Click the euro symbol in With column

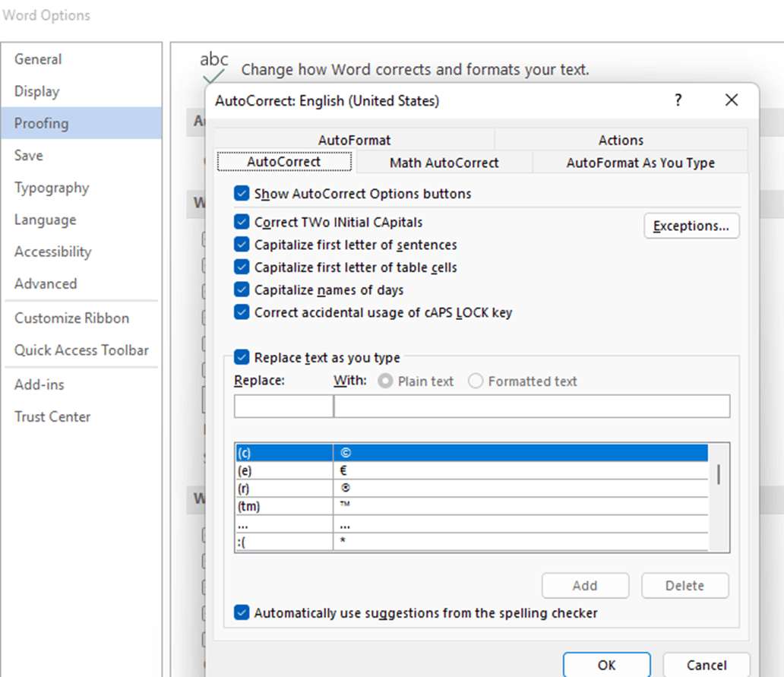(x=343, y=470)
